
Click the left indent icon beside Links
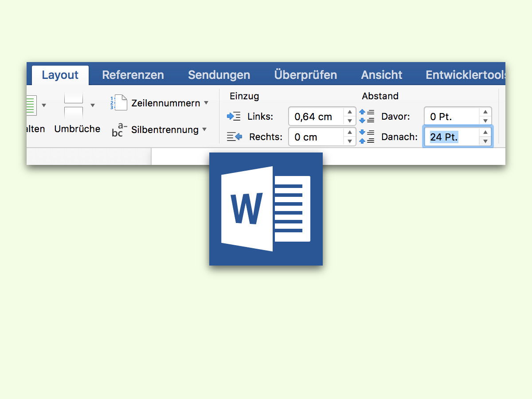coord(234,117)
